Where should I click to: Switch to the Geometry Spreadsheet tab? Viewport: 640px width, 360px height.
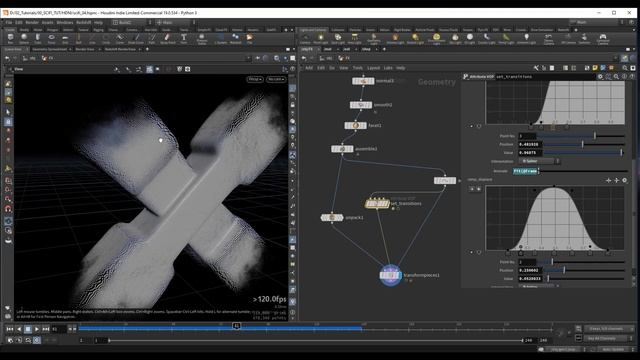[49, 49]
